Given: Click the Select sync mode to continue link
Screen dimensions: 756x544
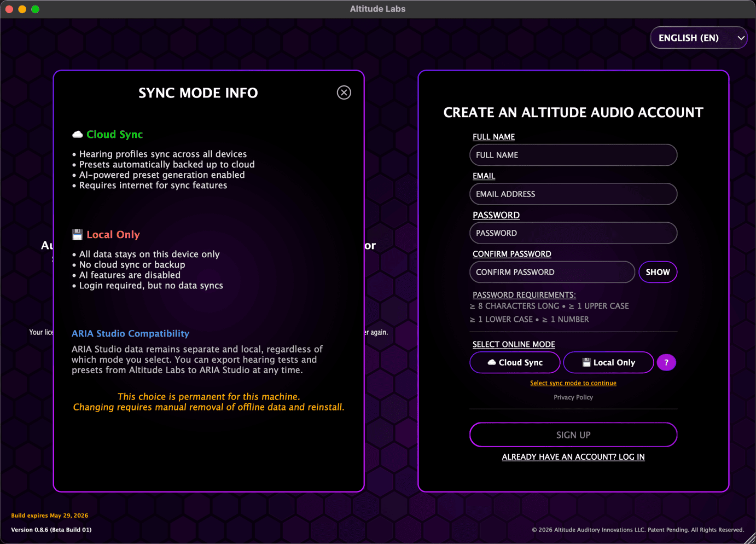Looking at the screenshot, I should [573, 383].
